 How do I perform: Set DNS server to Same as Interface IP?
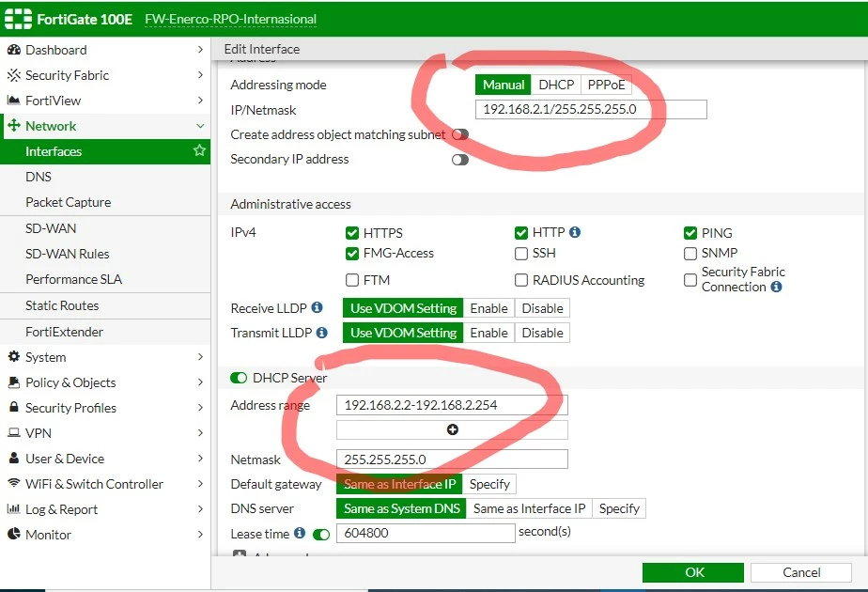[x=529, y=508]
